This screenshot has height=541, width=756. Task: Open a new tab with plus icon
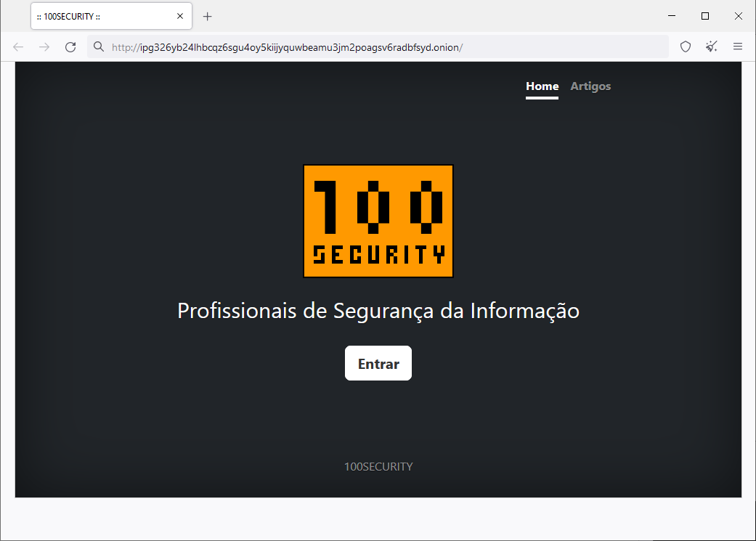(207, 17)
